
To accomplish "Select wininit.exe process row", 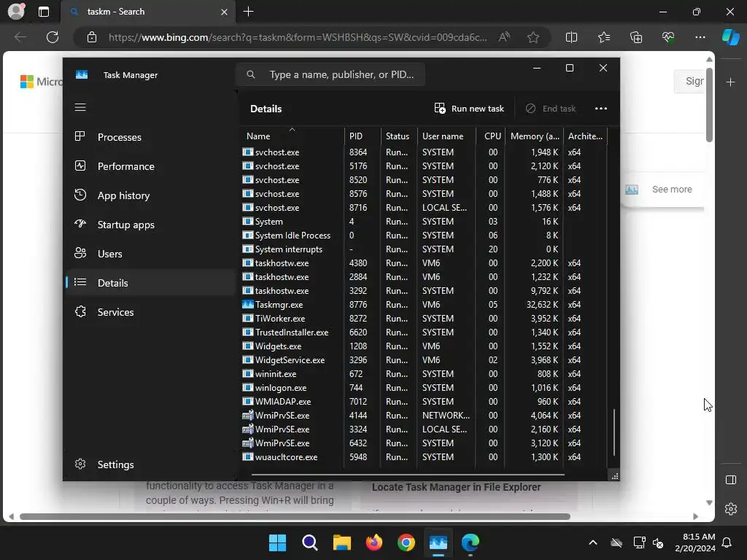I will (x=424, y=374).
